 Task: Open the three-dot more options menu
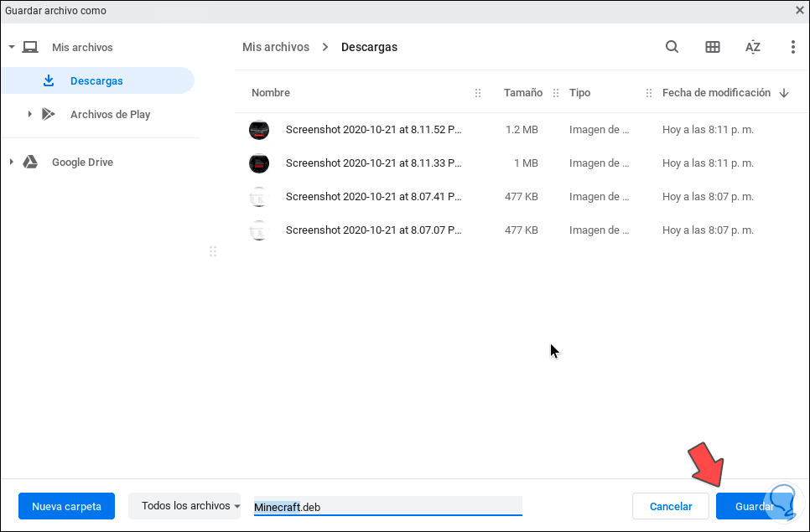(x=792, y=47)
